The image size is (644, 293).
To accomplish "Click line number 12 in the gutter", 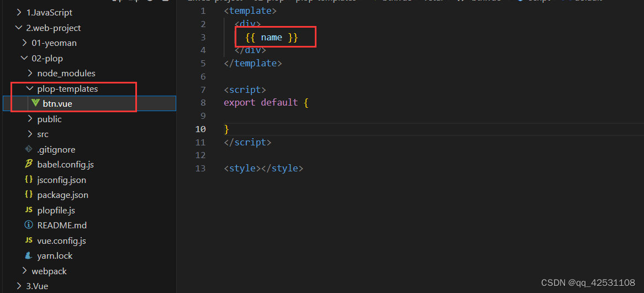I will pyautogui.click(x=200, y=155).
